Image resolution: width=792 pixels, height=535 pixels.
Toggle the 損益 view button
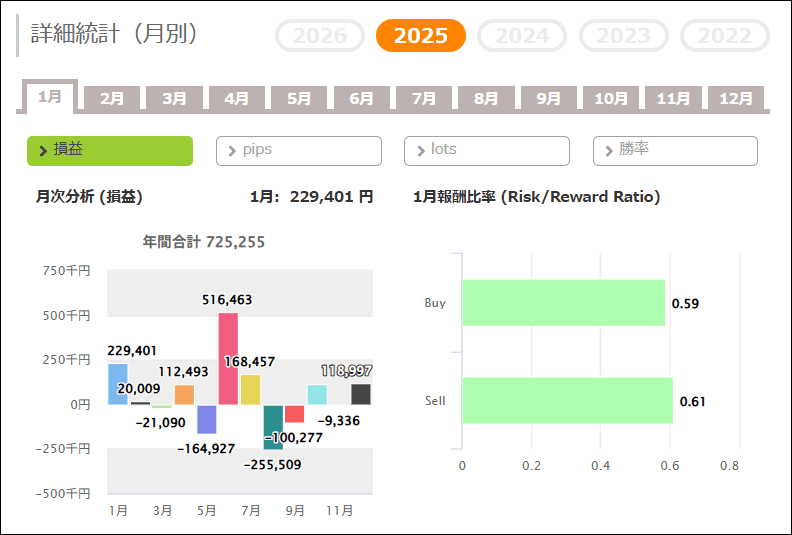tap(110, 151)
